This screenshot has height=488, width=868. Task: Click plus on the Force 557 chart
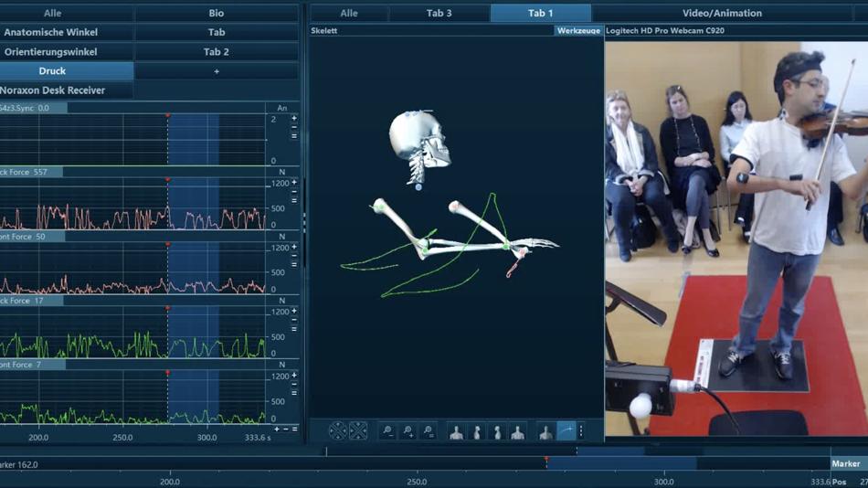(294, 182)
